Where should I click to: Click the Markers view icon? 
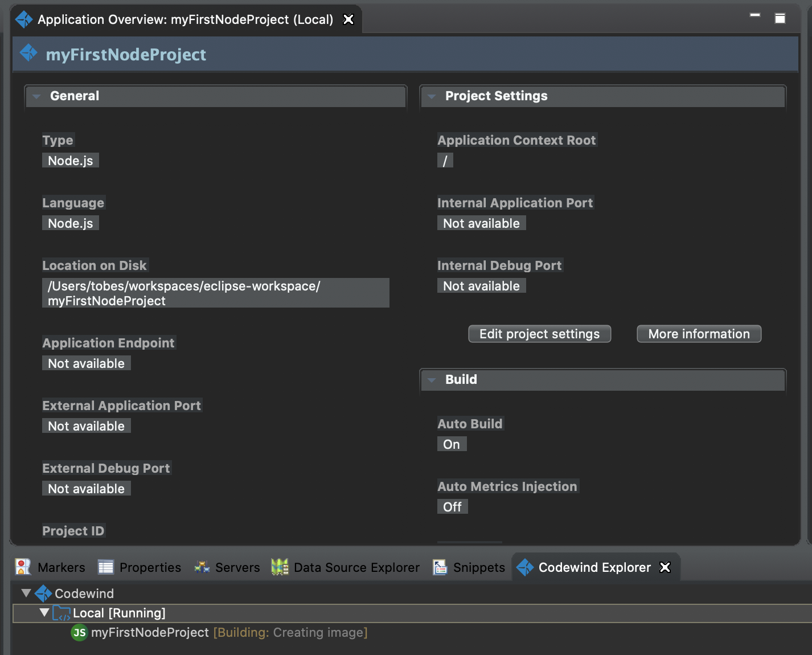click(x=23, y=567)
